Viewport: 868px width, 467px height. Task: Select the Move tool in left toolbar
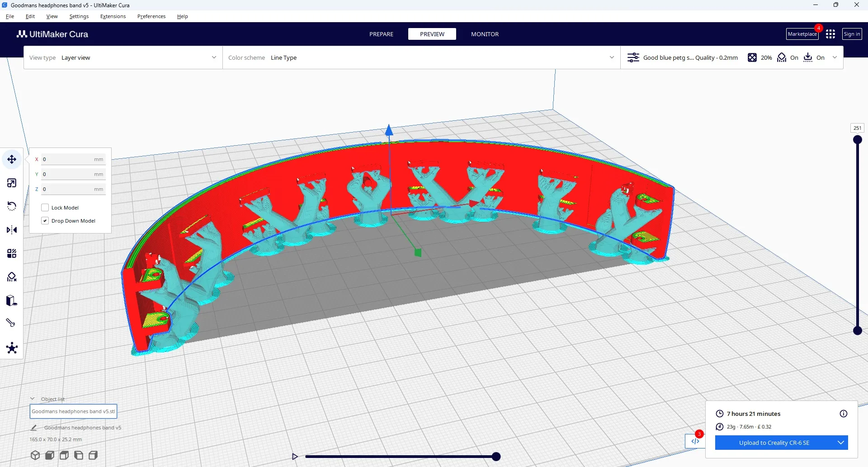pos(12,159)
